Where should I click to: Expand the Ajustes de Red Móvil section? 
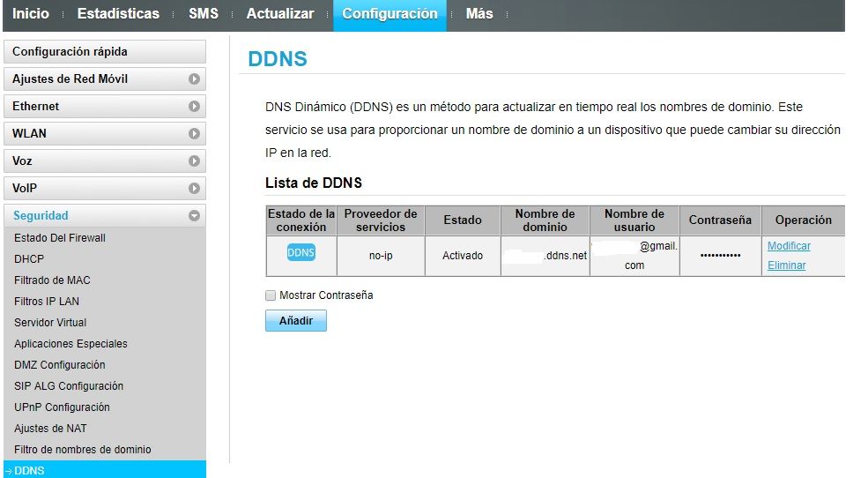pos(194,79)
